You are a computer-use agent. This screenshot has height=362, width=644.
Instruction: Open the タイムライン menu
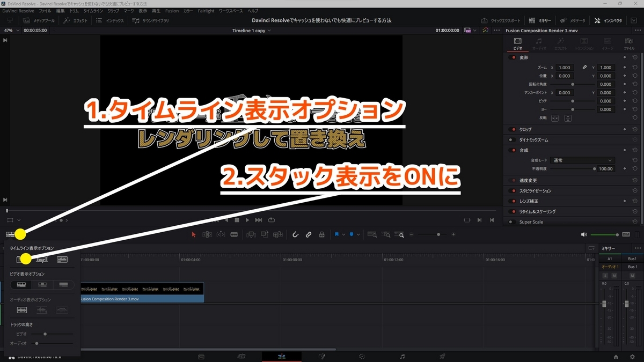[x=93, y=10]
